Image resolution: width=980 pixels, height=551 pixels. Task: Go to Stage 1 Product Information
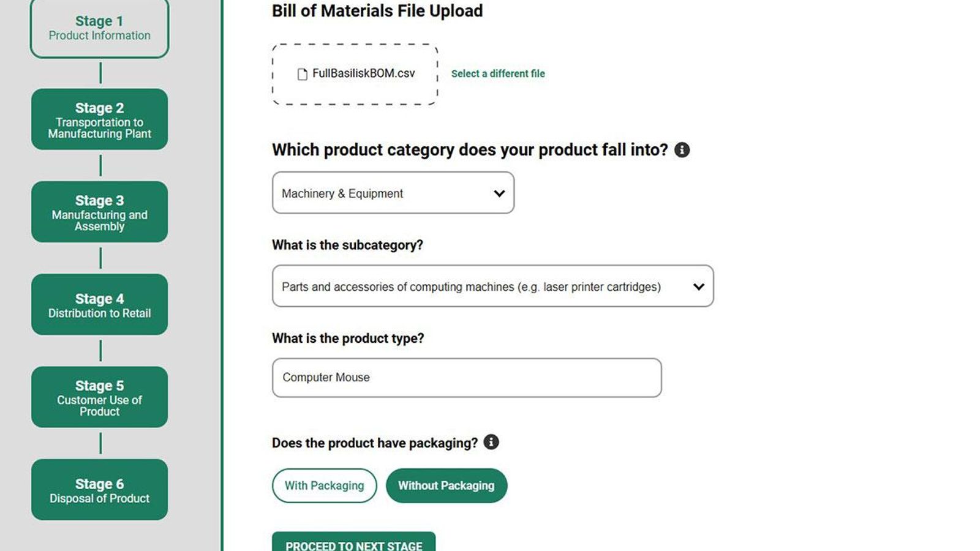coord(99,28)
